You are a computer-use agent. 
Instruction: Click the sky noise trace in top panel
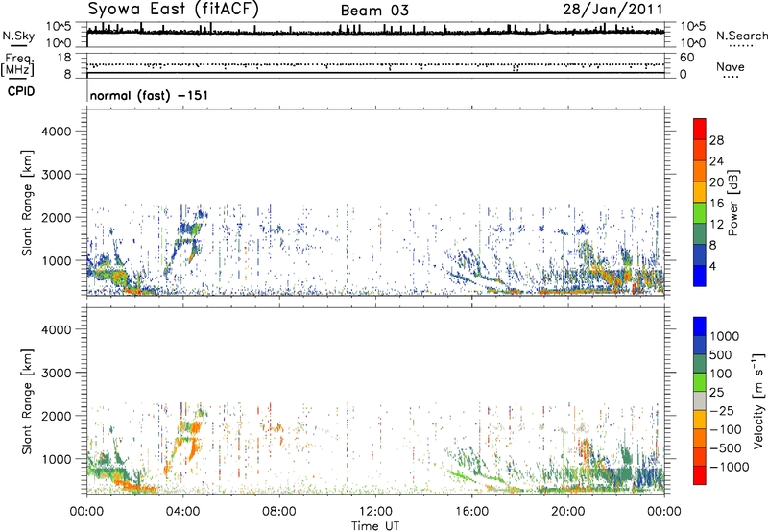click(375, 32)
